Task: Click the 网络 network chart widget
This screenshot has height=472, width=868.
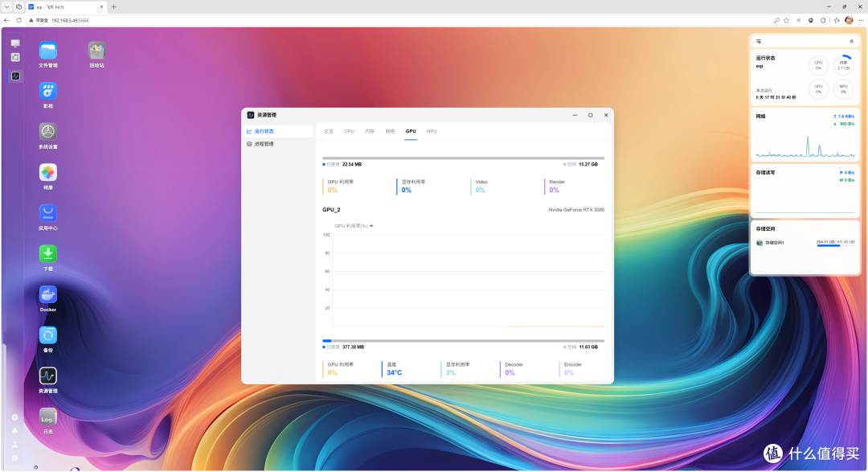Action: [805, 134]
